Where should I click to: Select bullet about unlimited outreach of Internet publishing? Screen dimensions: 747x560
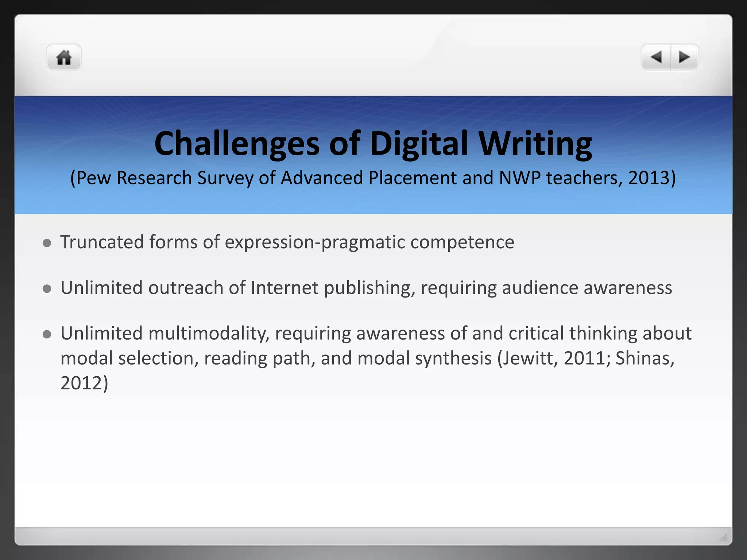coord(366,288)
